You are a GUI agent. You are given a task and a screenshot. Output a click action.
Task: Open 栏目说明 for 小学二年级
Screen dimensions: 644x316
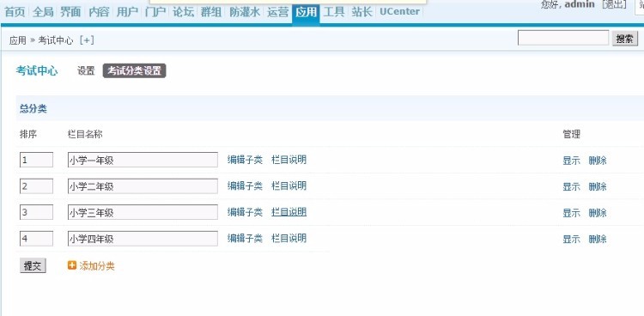289,186
